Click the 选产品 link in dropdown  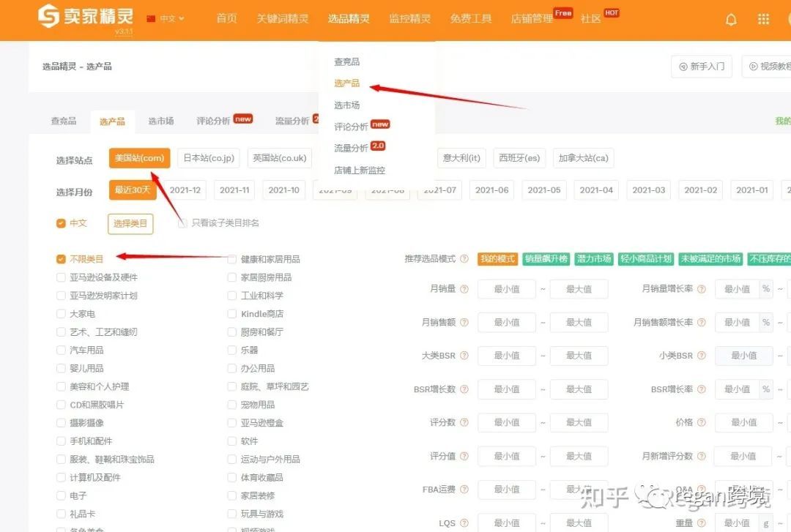tap(346, 83)
